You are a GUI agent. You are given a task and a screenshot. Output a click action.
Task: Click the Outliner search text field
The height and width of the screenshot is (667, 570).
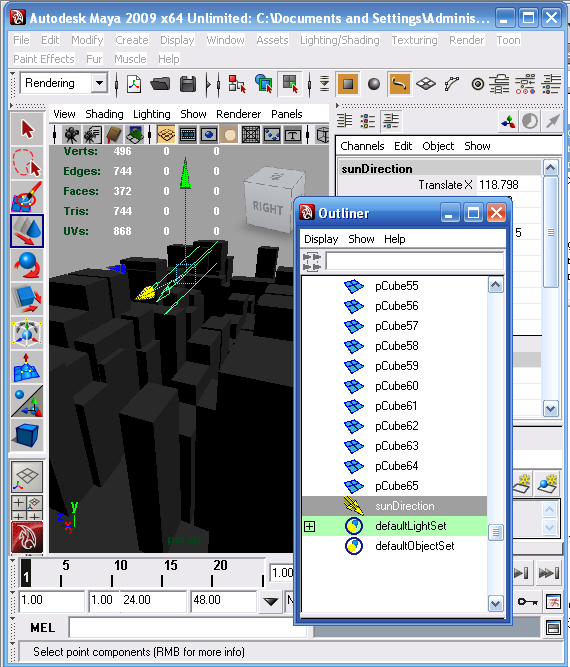[414, 261]
